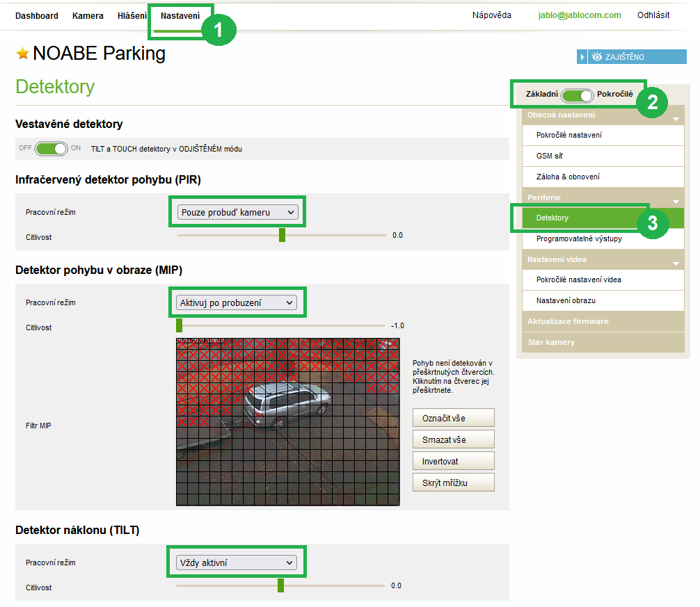This screenshot has width=700, height=607.
Task: Click the gold favorite star icon
Action: coord(23,54)
